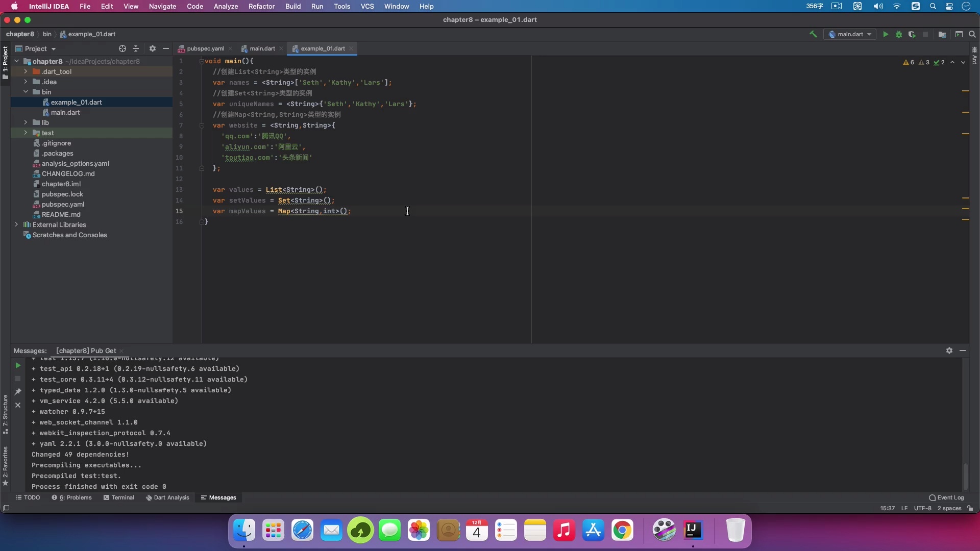Click Search Everywhere magnifier in toolbar
The height and width of the screenshot is (551, 980).
pos(972,35)
